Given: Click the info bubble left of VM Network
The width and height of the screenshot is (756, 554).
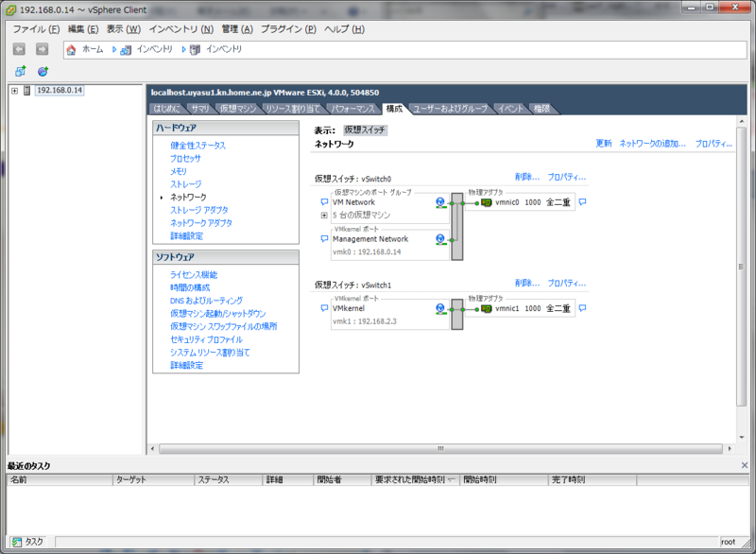Looking at the screenshot, I should coord(324,202).
